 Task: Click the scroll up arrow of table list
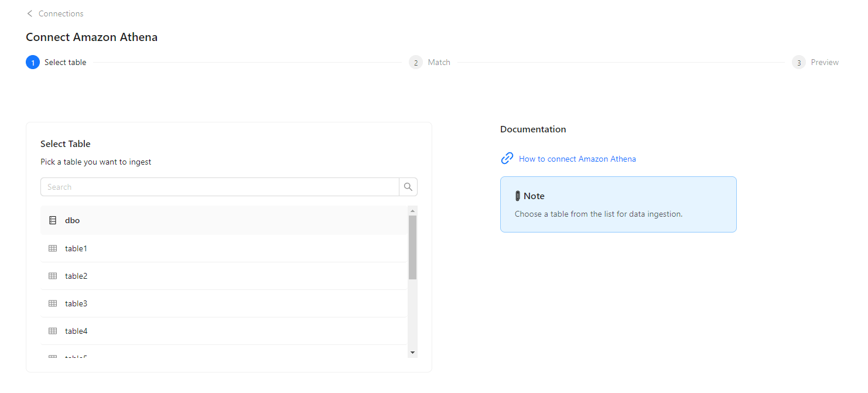(x=412, y=211)
